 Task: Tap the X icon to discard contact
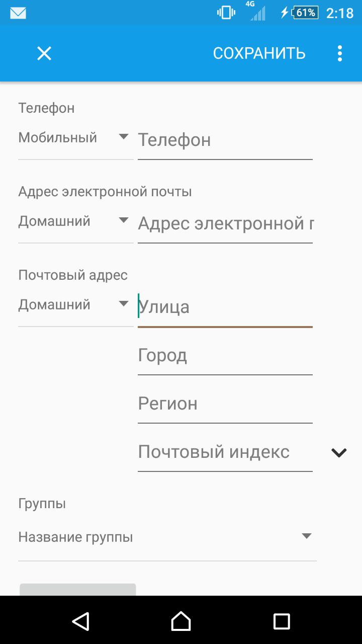pos(44,53)
